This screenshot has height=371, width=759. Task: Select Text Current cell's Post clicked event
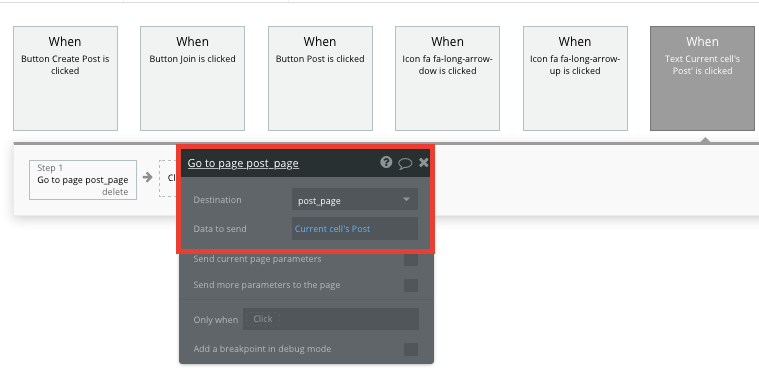tap(702, 78)
